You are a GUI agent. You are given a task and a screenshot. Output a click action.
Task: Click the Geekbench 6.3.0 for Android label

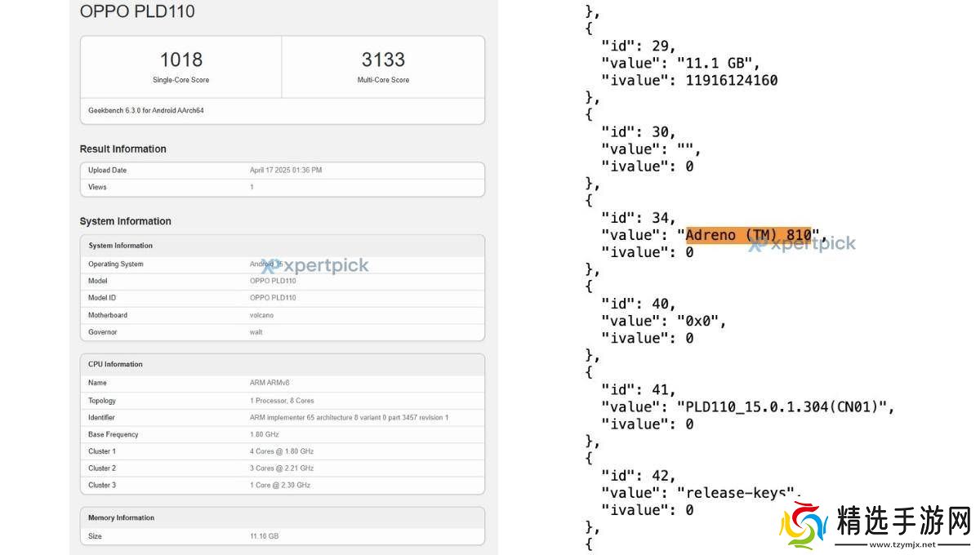pyautogui.click(x=146, y=110)
